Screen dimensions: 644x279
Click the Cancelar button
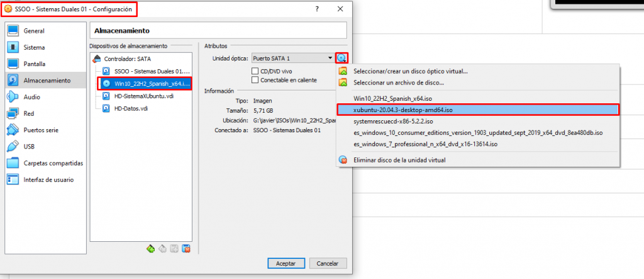click(327, 263)
